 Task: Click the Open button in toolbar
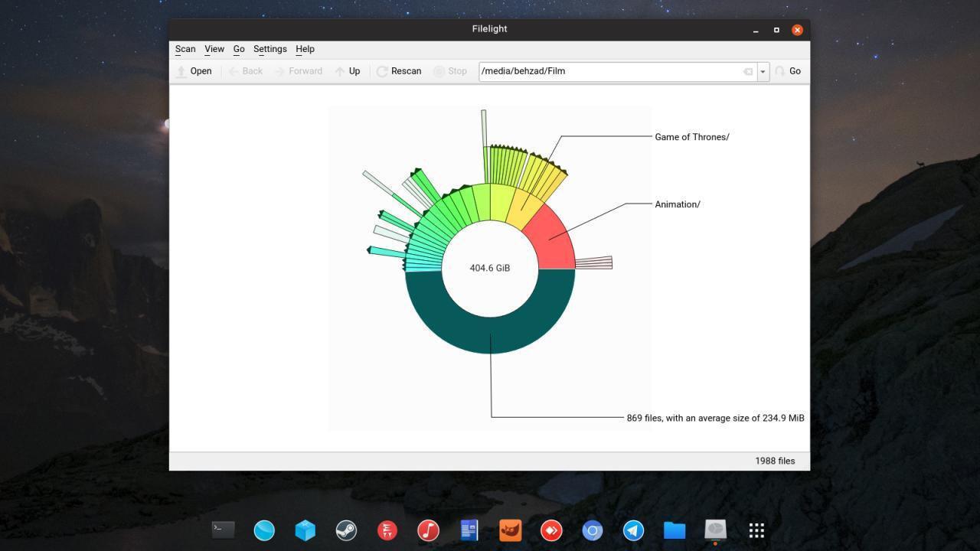click(194, 71)
